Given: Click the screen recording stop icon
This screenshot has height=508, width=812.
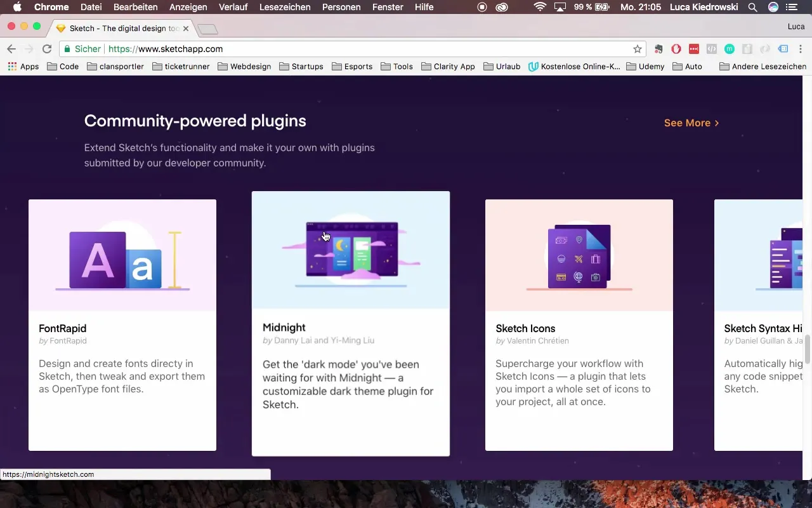Looking at the screenshot, I should [482, 7].
